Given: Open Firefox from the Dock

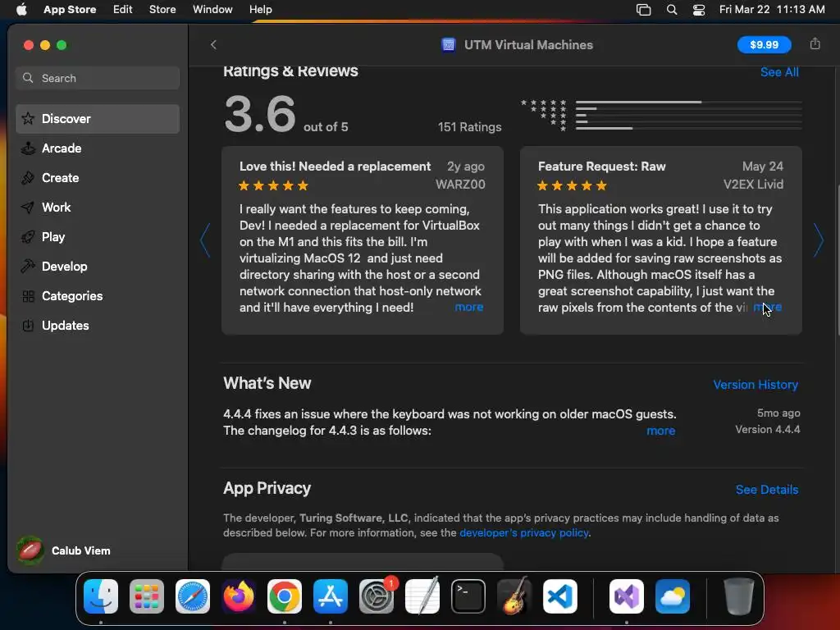Looking at the screenshot, I should [239, 596].
